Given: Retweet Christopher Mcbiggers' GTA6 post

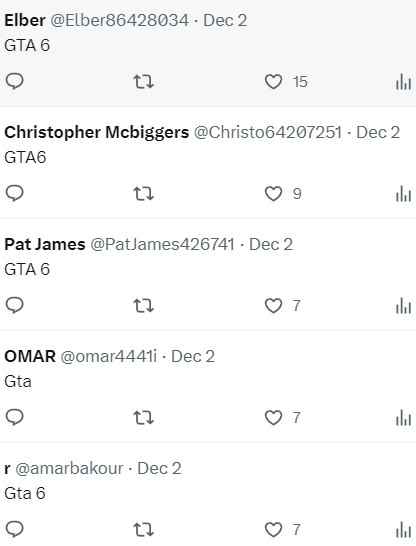Looking at the screenshot, I should coord(143,194).
